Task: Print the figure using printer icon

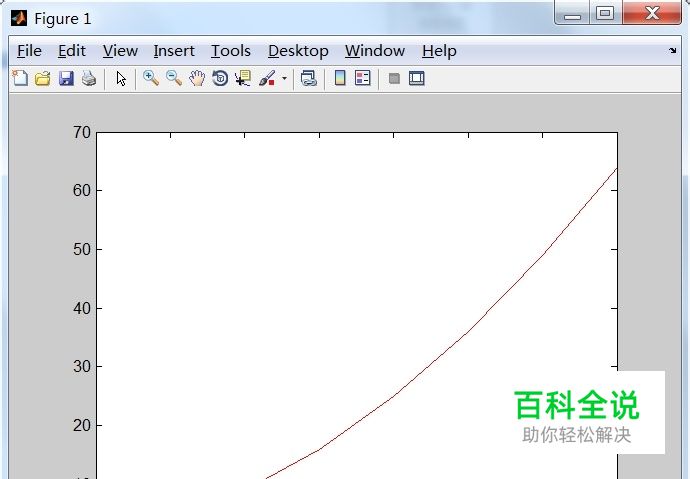Action: coord(89,79)
